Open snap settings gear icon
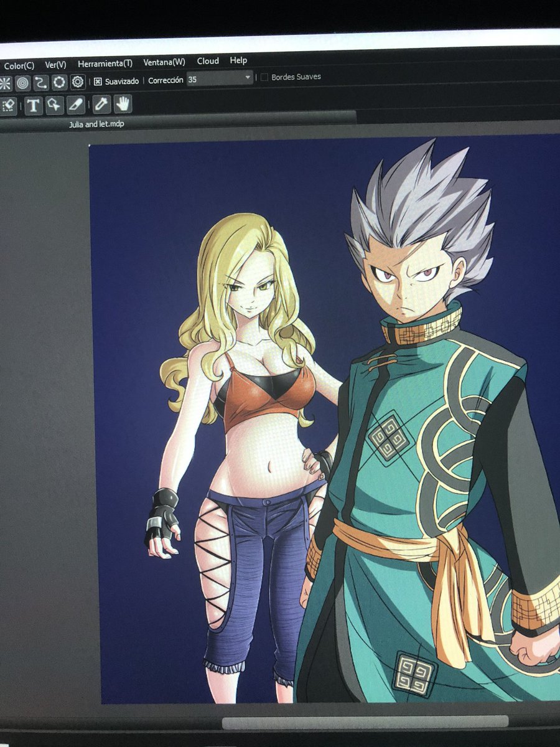This screenshot has width=560, height=747. point(78,82)
